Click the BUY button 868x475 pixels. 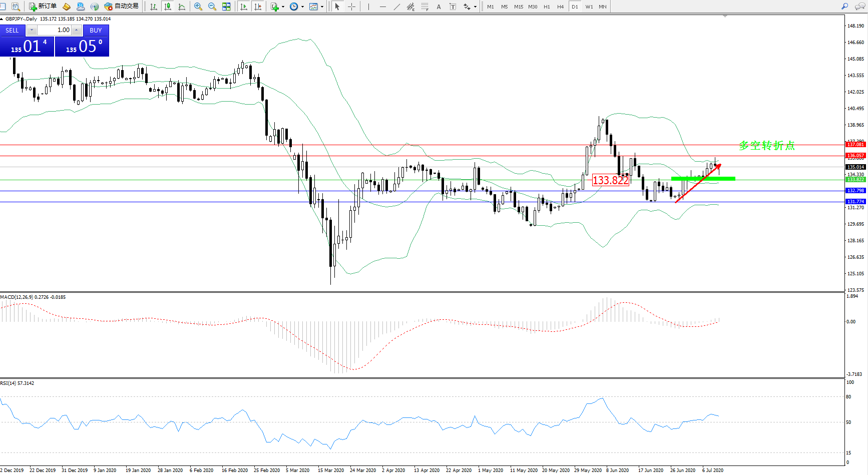[x=96, y=31]
